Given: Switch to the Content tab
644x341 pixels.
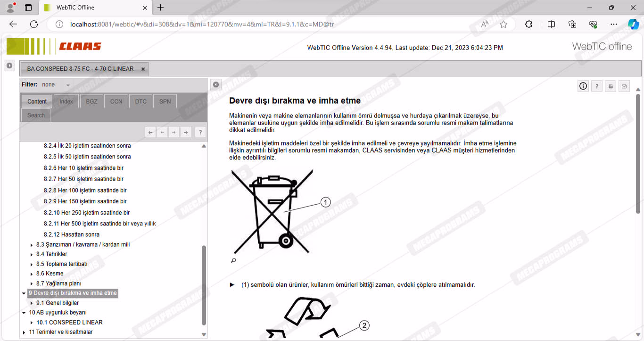Looking at the screenshot, I should [37, 101].
